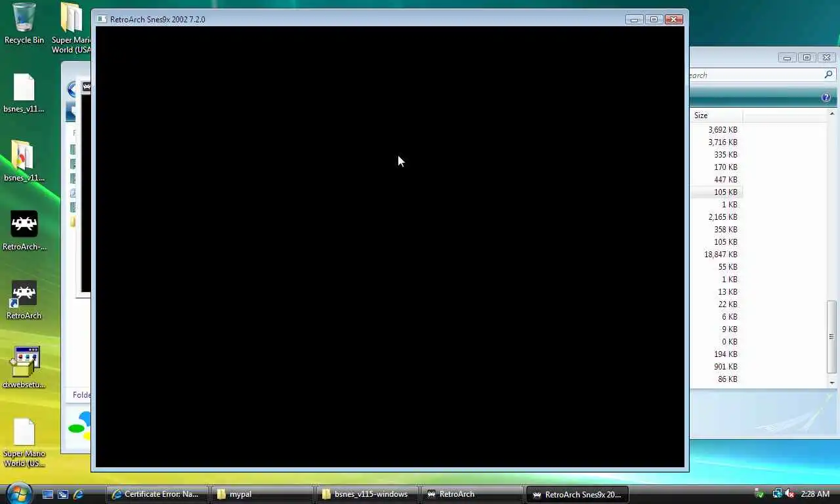Click the Search field in Explorer window
This screenshot has height=504, width=840.
point(755,75)
